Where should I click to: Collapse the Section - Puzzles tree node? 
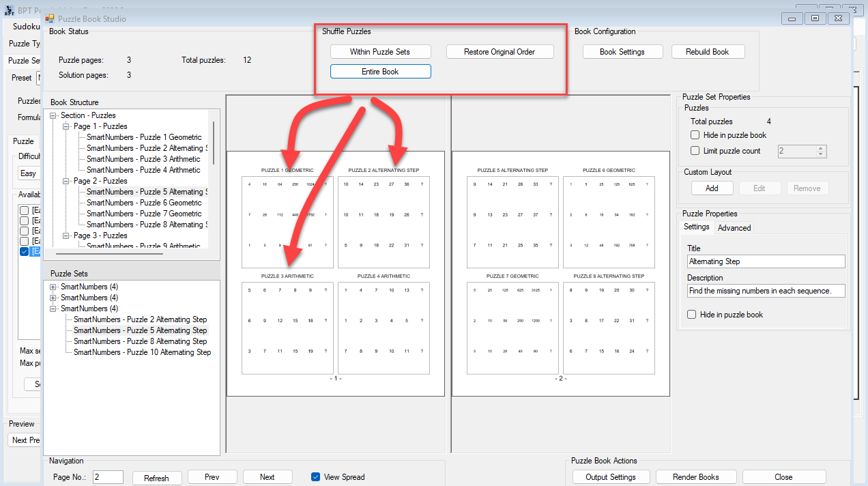53,115
